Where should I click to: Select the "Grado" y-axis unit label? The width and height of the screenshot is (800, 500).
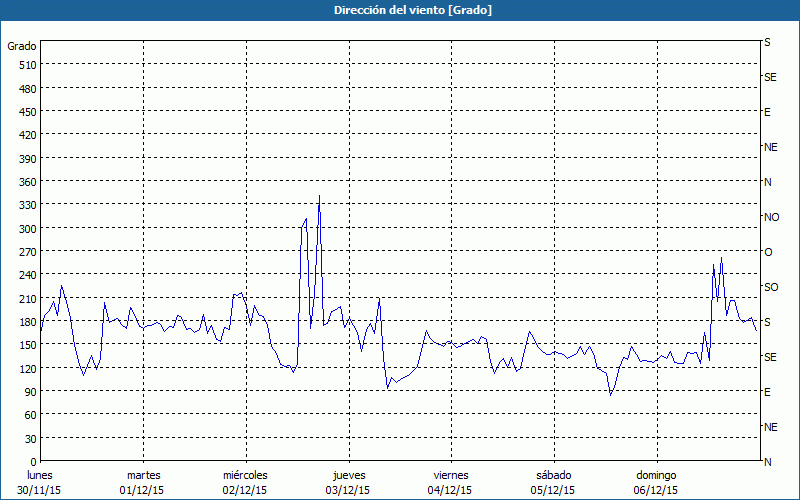tap(22, 46)
